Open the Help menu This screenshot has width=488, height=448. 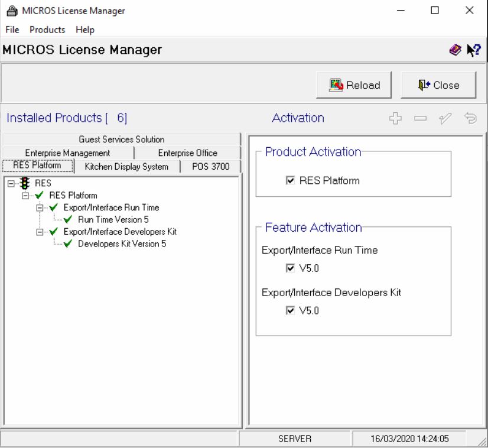[85, 30]
